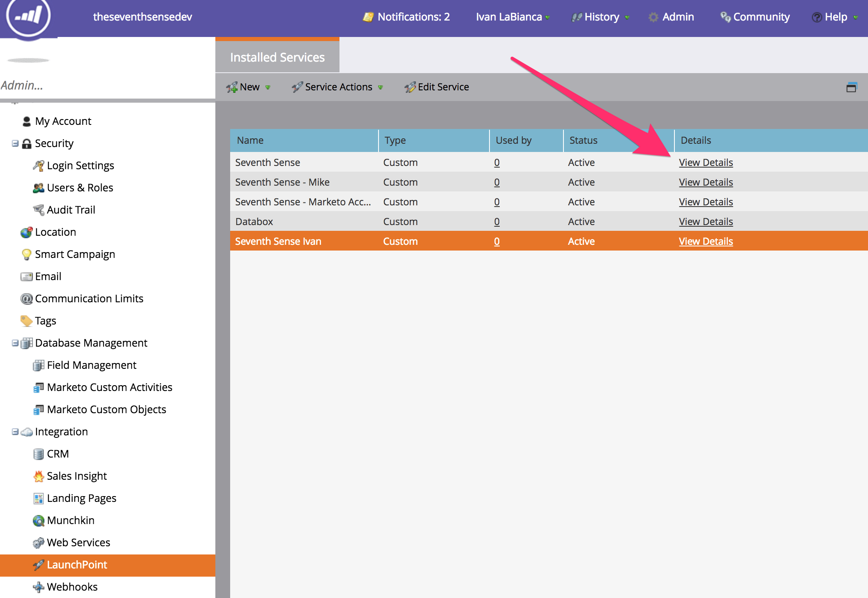The image size is (868, 598).
Task: Collapse the Database Management node
Action: [15, 343]
